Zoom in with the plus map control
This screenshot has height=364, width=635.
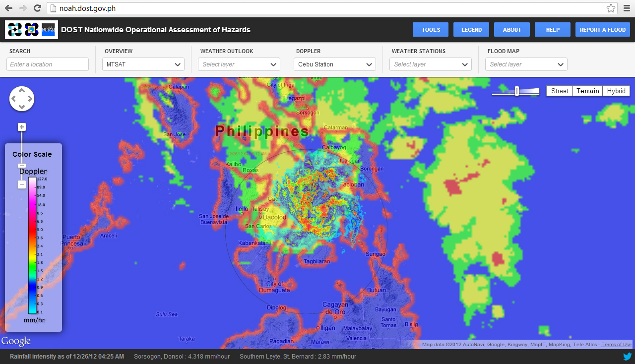21,126
